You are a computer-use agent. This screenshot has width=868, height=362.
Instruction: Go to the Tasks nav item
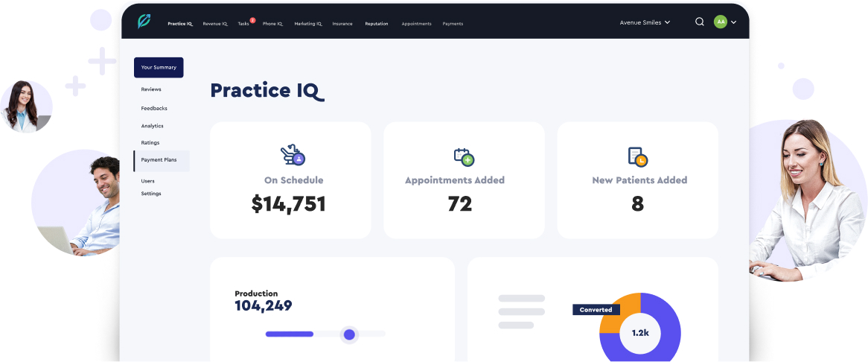coord(243,24)
